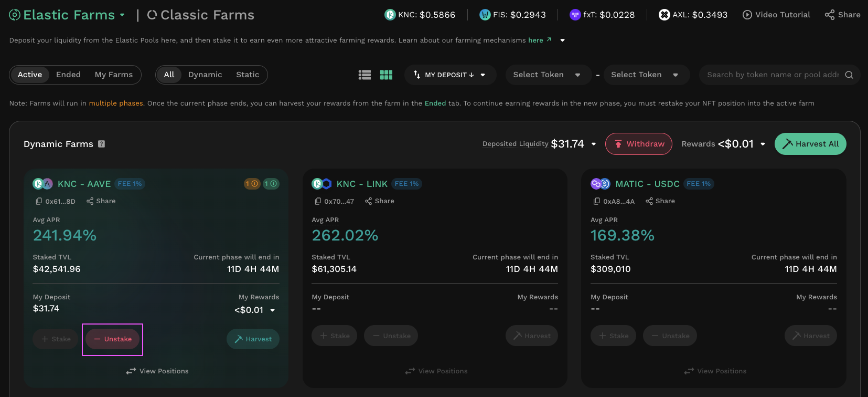This screenshot has height=397, width=868.
Task: Click the fxT token price icon
Action: [575, 15]
